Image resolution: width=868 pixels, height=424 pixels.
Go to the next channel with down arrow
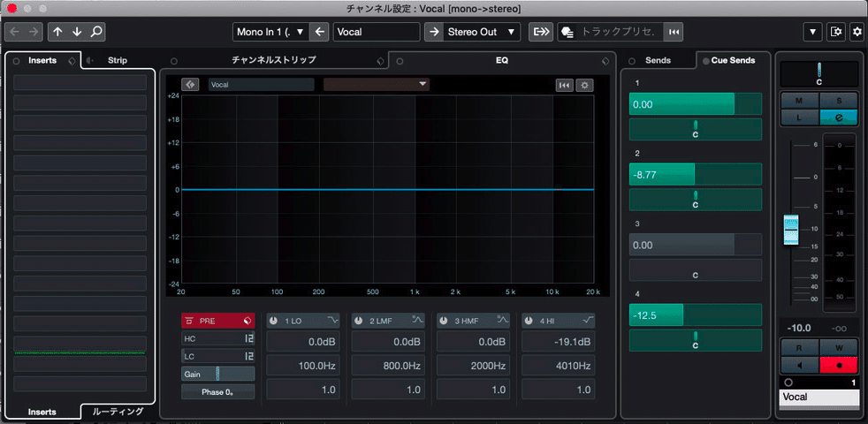pyautogui.click(x=77, y=32)
